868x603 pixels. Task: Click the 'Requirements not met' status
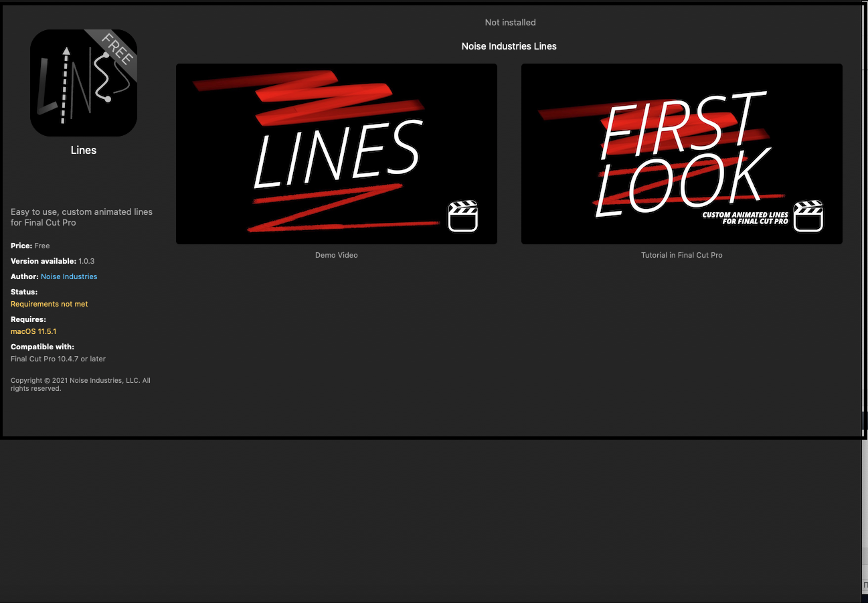click(x=50, y=304)
